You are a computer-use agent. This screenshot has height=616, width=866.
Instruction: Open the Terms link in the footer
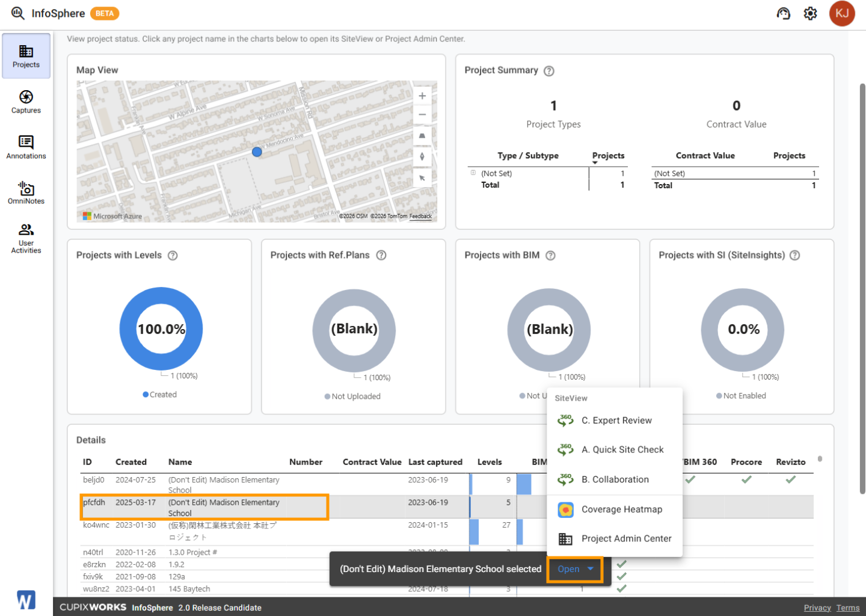(848, 608)
